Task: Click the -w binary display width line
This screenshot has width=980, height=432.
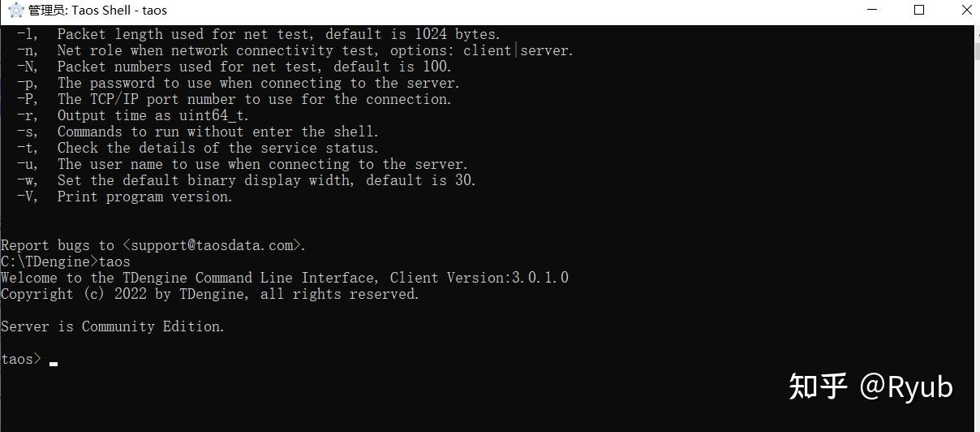Action: pos(266,180)
